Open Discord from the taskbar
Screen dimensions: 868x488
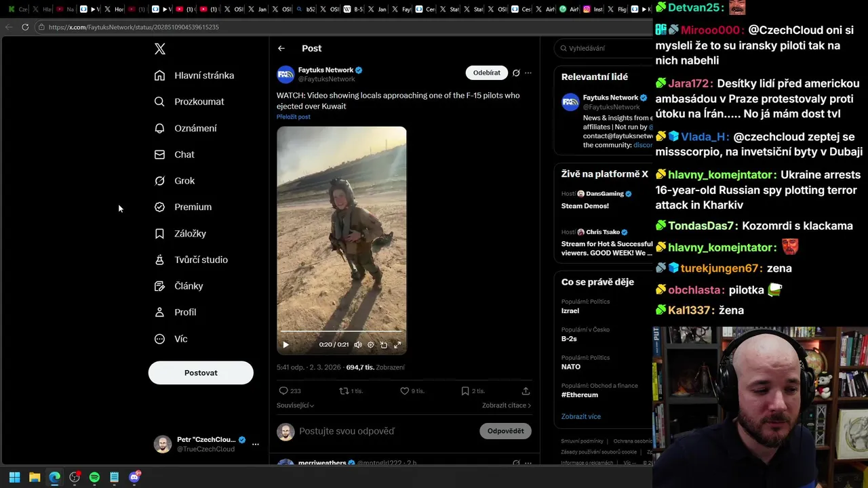coord(134,477)
